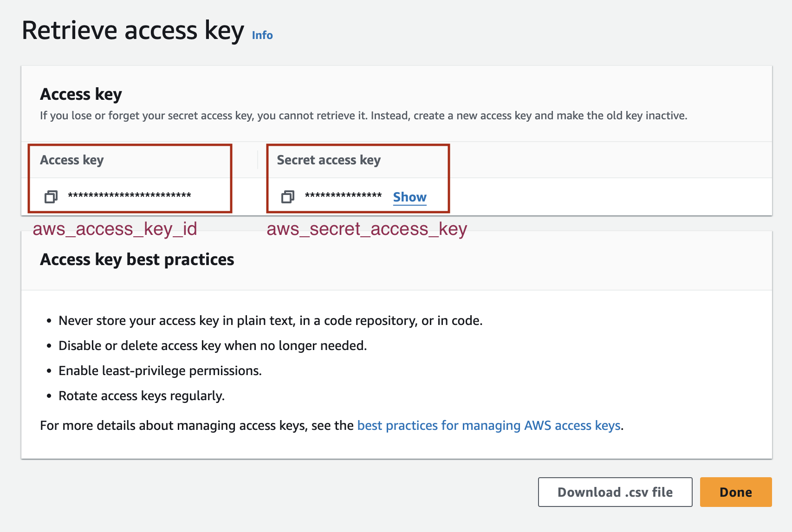This screenshot has width=792, height=532.
Task: Click the Show link in the Secret access key box
Action: point(409,197)
